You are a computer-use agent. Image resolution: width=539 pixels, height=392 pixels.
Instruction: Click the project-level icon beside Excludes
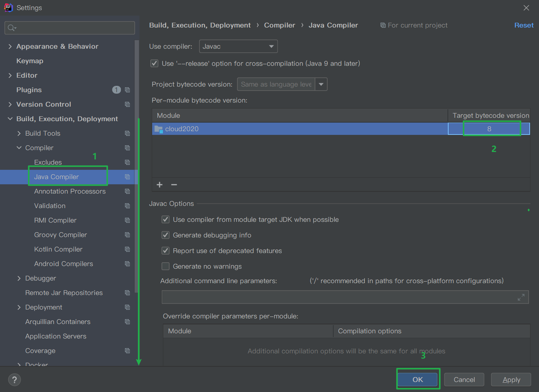pos(128,162)
